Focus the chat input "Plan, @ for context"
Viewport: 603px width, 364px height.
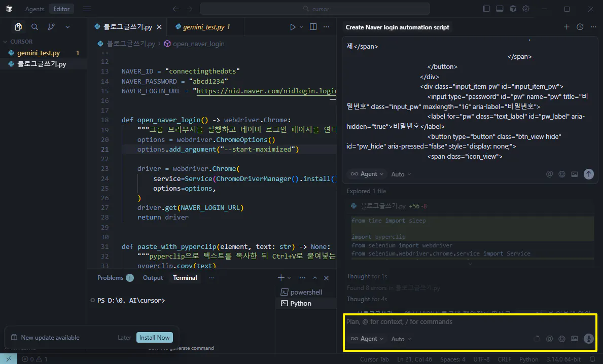point(469,322)
